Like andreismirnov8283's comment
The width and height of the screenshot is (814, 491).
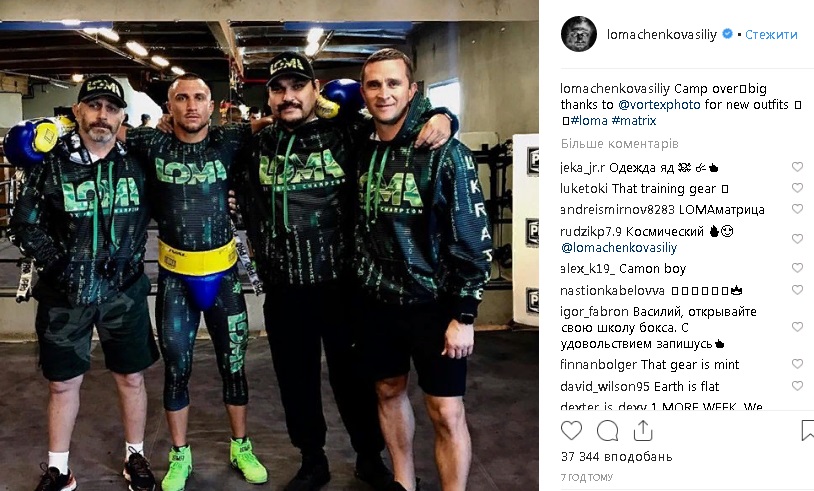(x=797, y=209)
